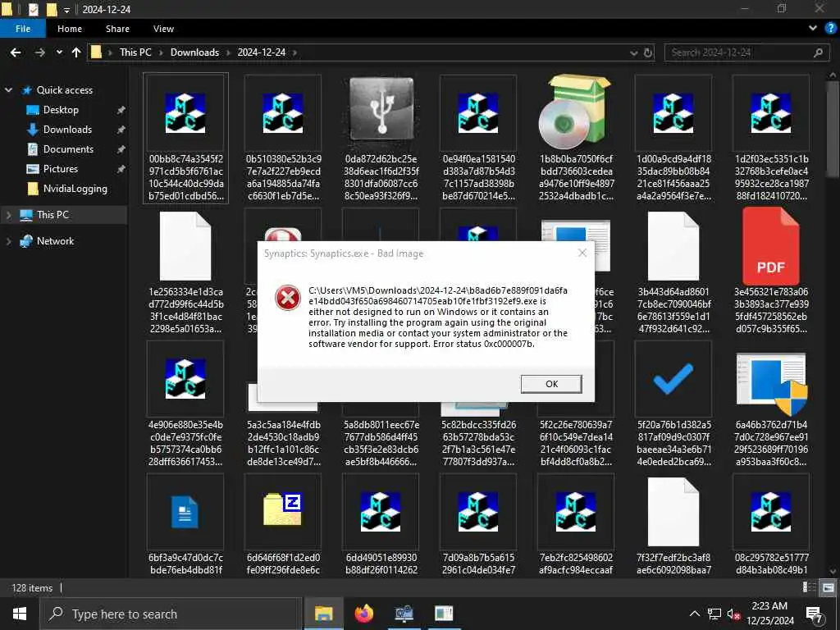Open Downloads in Quick access
The width and height of the screenshot is (840, 630).
click(67, 130)
